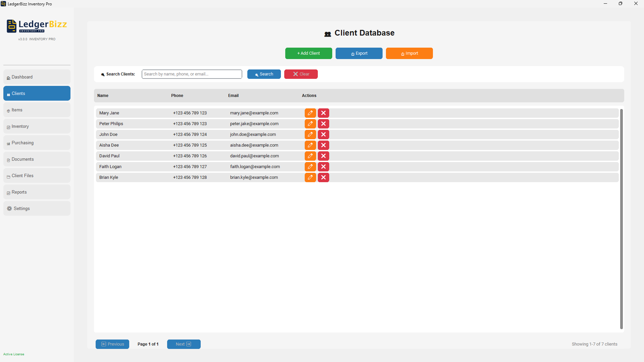Click phone number +123 456 789 127
The width and height of the screenshot is (644, 362).
(190, 167)
